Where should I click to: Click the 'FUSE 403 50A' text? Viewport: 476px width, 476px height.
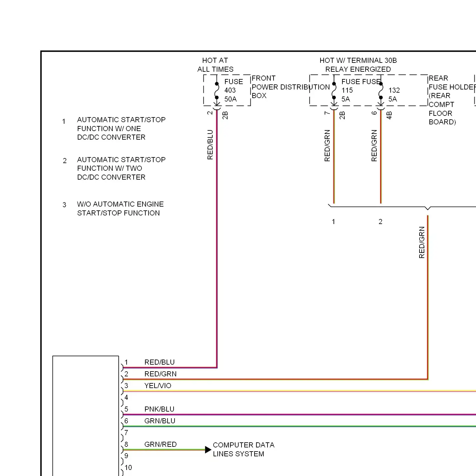pyautogui.click(x=234, y=90)
